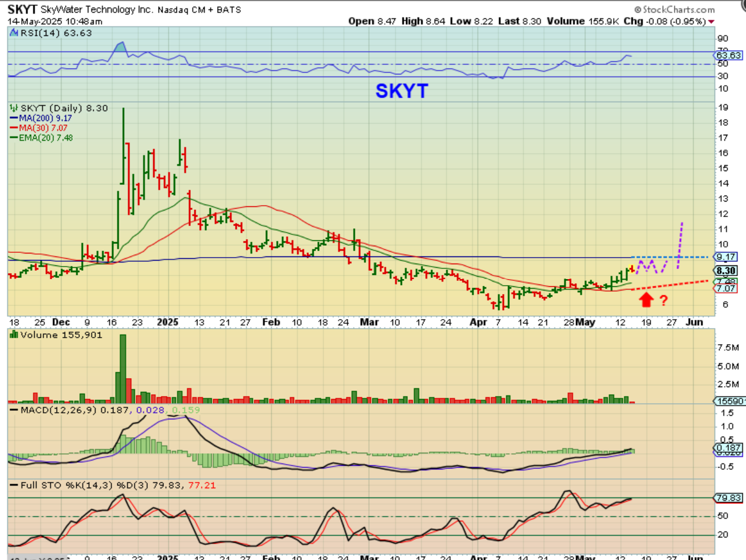Click the large blue SKYT chart title
The width and height of the screenshot is (746, 560).
pos(401,91)
